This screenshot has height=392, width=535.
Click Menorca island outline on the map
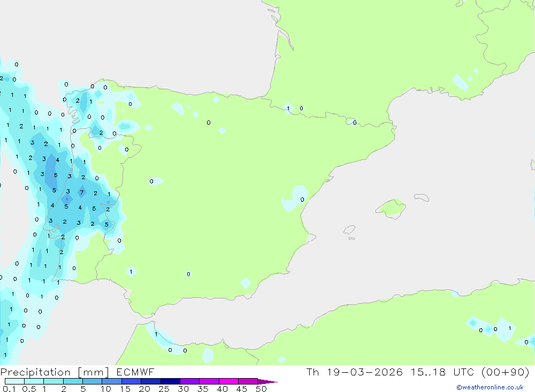(421, 198)
